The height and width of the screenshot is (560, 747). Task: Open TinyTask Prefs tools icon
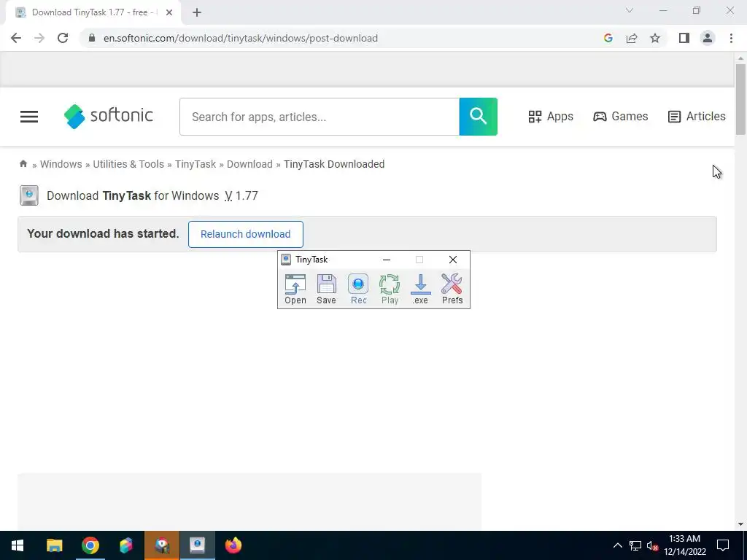click(x=452, y=289)
